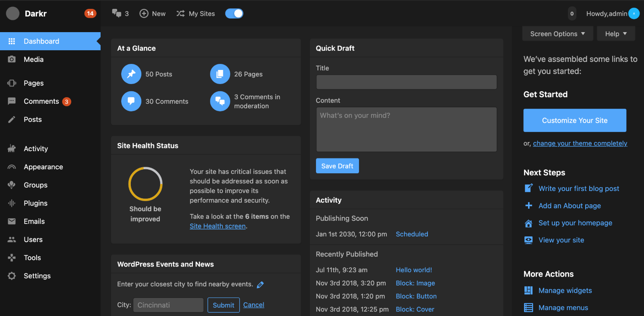Click the Dashboard grid icon in sidebar
This screenshot has width=644, height=316.
(x=12, y=41)
